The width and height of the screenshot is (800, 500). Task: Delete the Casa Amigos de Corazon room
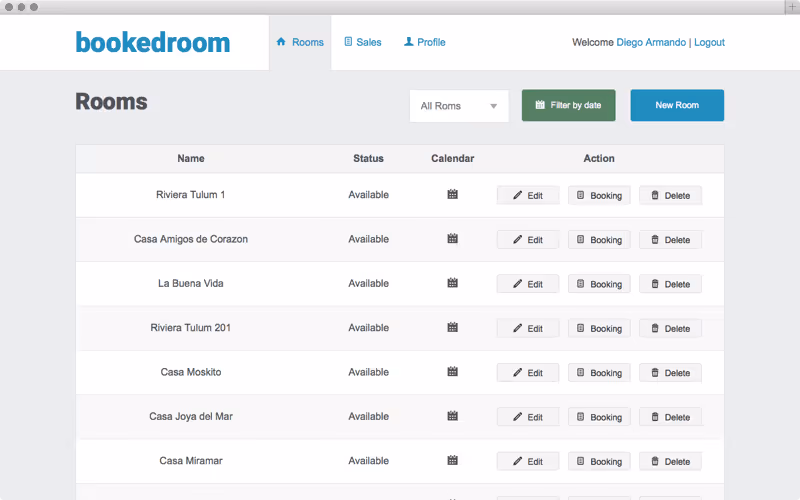tap(670, 240)
